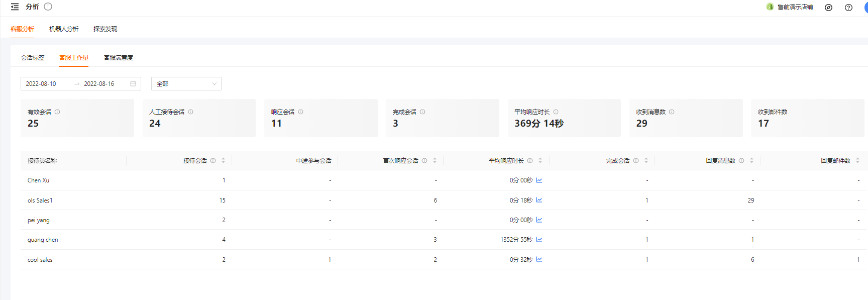Click agent name guang chen

(43, 240)
